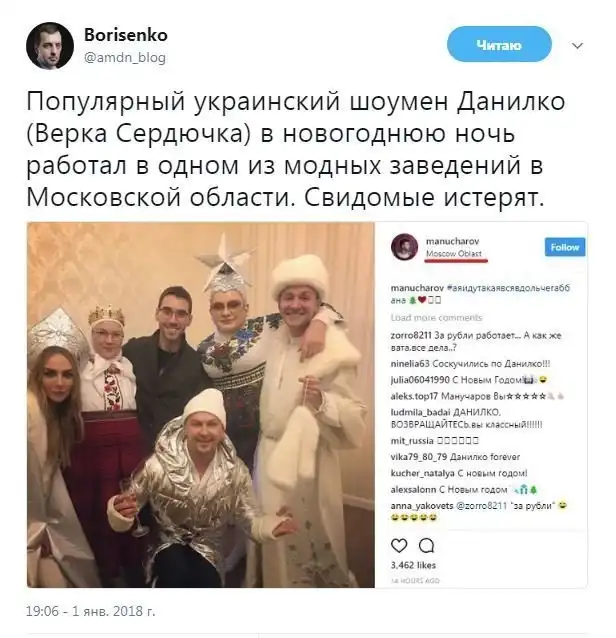This screenshot has height=638, width=616.
Task: Open the Moscow Oblast location link
Action: pos(454,253)
